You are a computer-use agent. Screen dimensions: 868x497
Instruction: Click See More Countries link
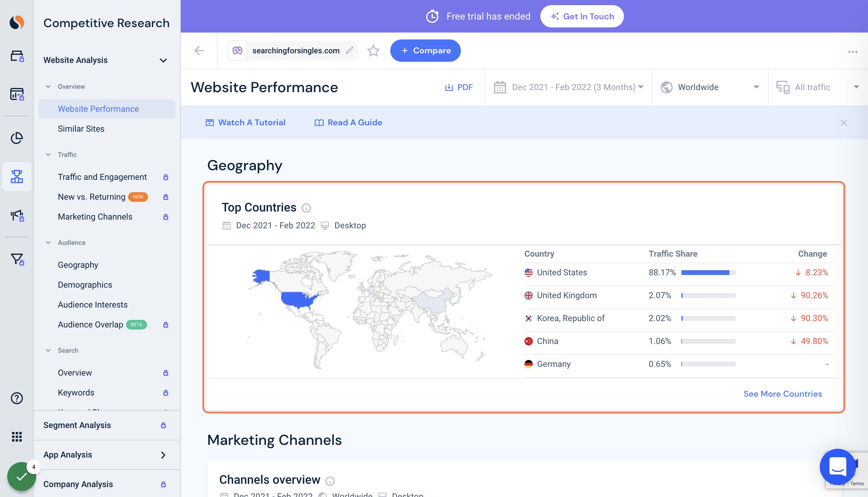click(x=783, y=394)
